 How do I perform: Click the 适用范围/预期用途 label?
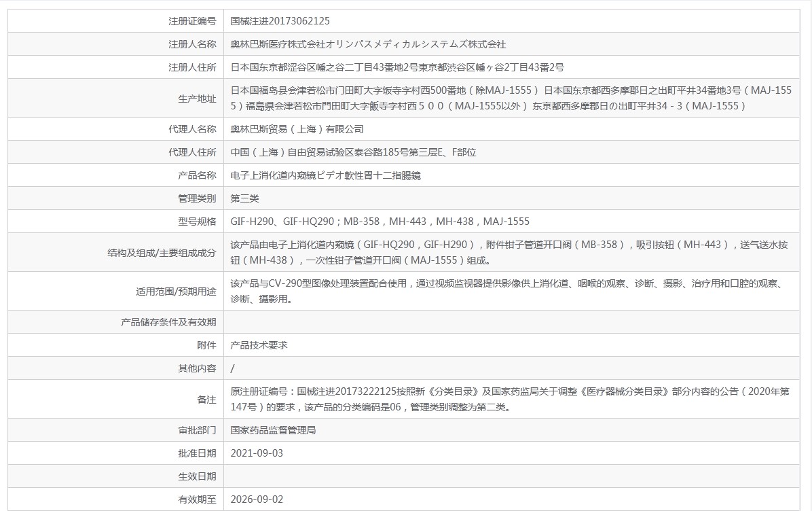pyautogui.click(x=176, y=292)
